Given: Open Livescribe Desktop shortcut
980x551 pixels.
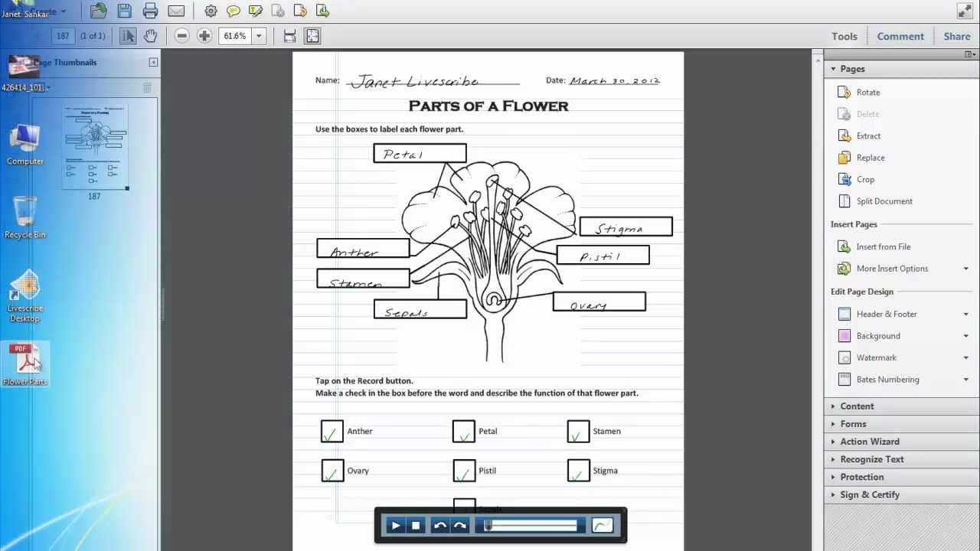Looking at the screenshot, I should [x=25, y=296].
